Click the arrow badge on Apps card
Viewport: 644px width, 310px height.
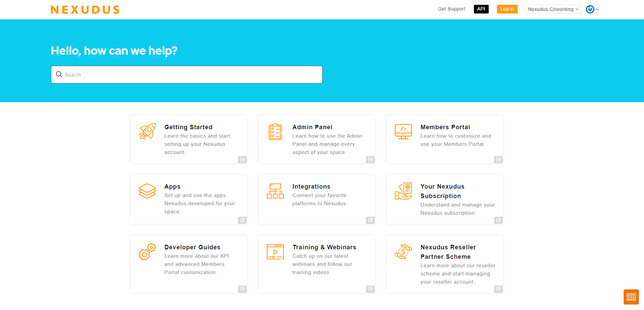[242, 220]
